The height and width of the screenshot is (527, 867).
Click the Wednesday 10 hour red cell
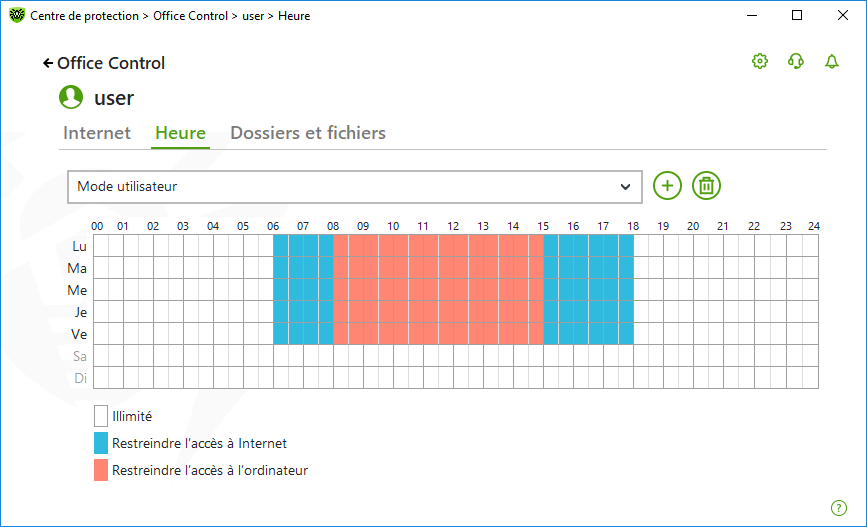pos(401,290)
